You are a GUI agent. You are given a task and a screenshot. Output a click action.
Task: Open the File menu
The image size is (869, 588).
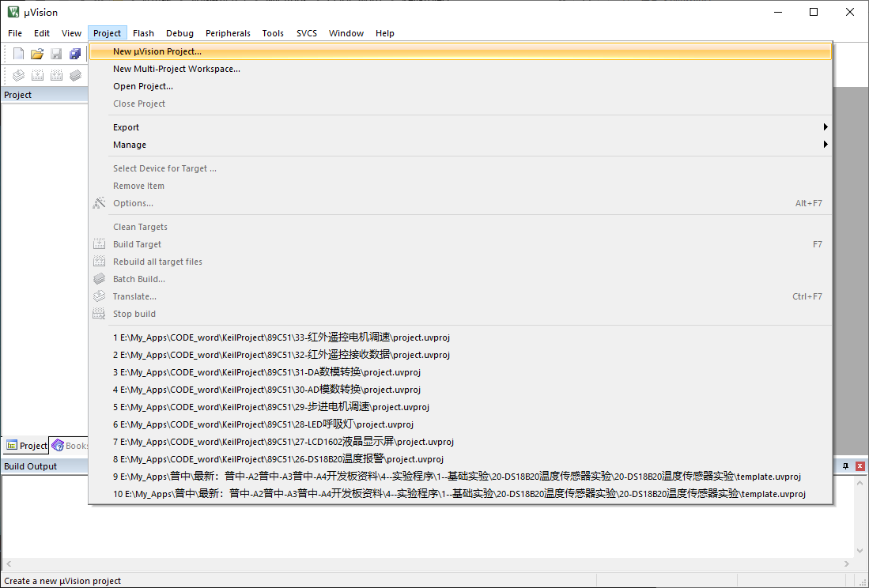(15, 33)
